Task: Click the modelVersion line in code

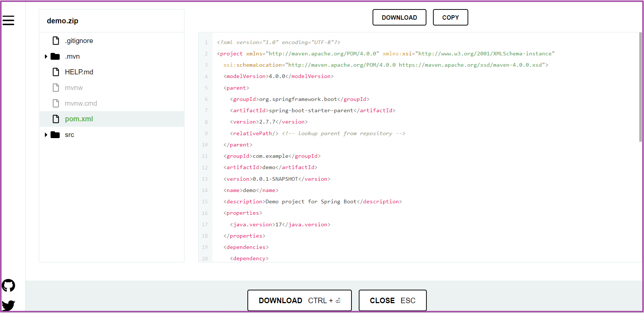Action: [278, 76]
